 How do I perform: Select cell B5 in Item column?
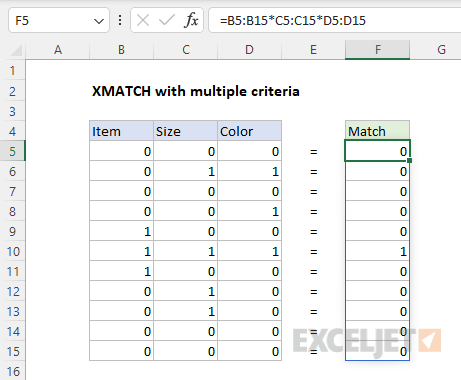[x=121, y=151]
